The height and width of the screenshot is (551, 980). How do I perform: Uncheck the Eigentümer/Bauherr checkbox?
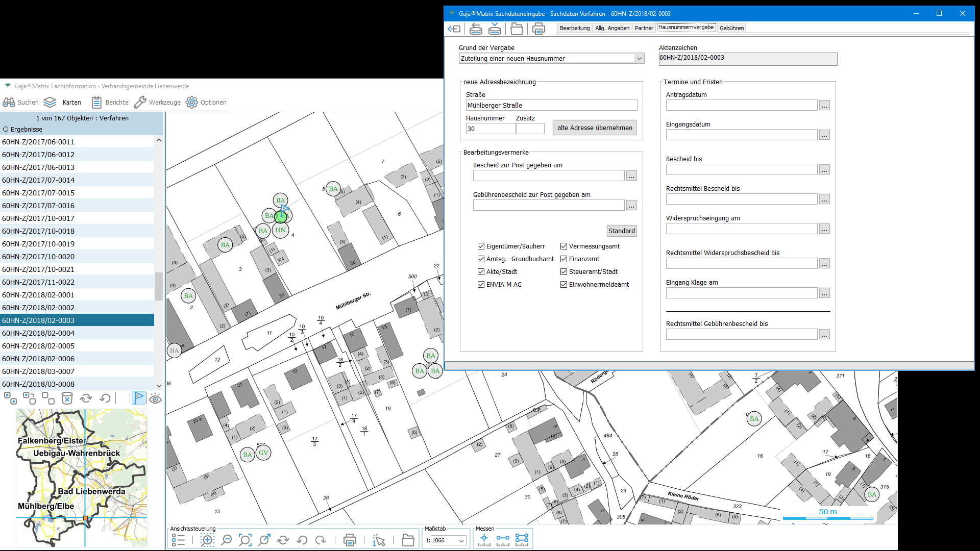tap(481, 246)
